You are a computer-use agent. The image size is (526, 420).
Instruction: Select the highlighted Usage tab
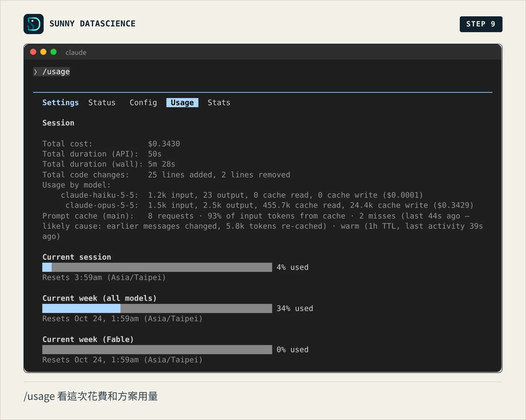click(182, 103)
